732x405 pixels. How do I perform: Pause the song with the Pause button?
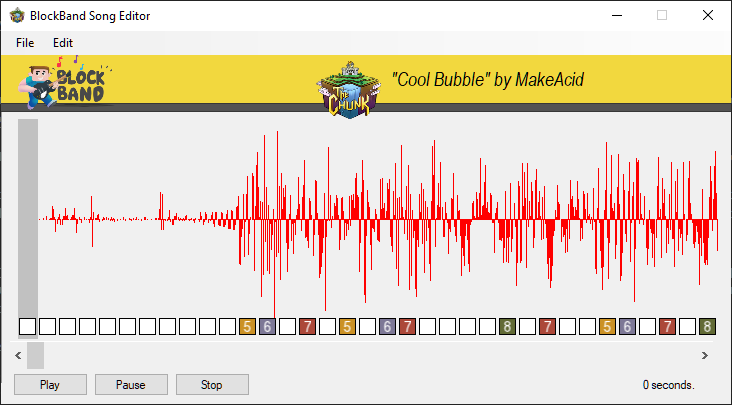click(131, 384)
